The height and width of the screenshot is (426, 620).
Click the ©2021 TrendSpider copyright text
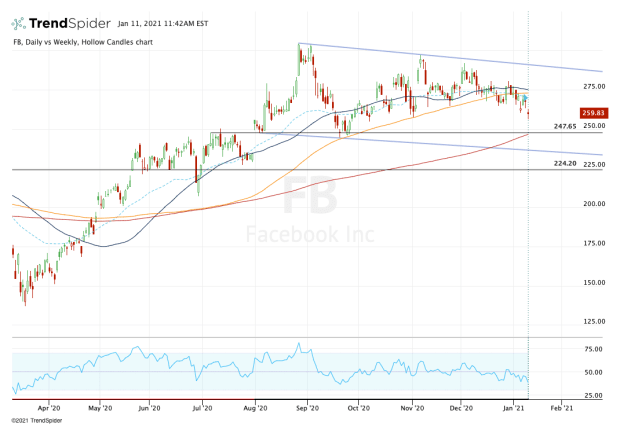[x=36, y=421]
